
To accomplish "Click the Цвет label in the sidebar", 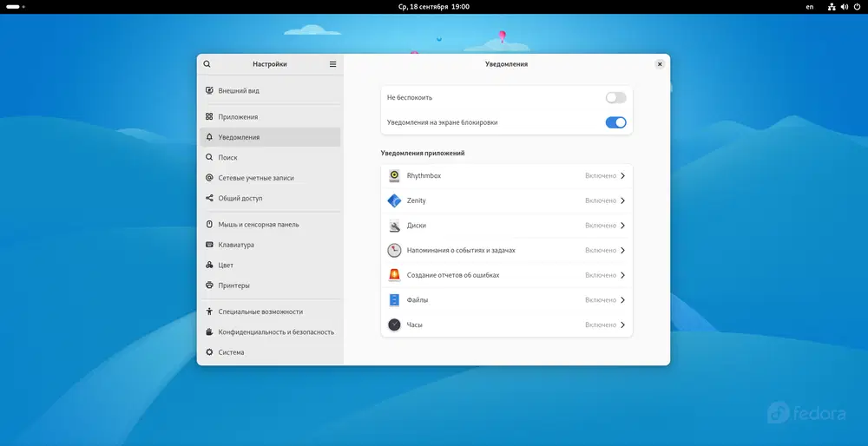I will [226, 265].
